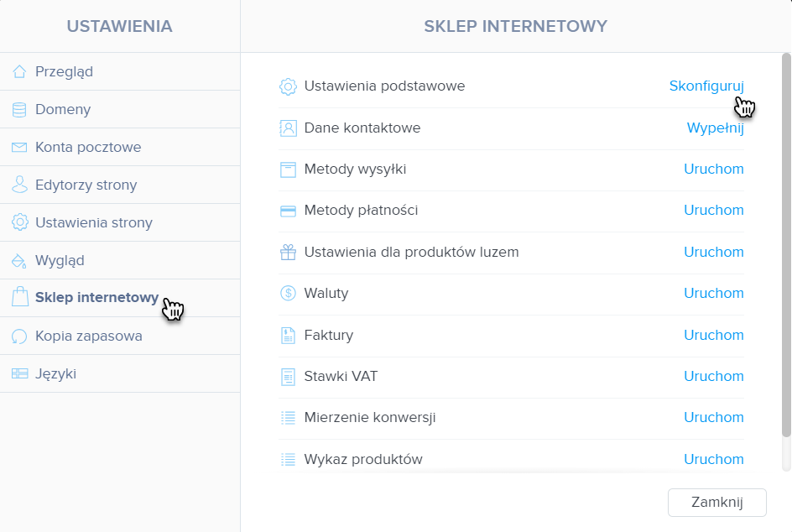Click the person icon for Edytorzy strony
The image size is (792, 532).
(19, 185)
